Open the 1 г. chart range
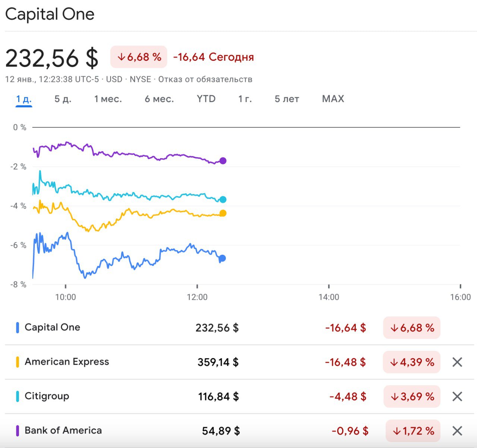 (x=245, y=99)
